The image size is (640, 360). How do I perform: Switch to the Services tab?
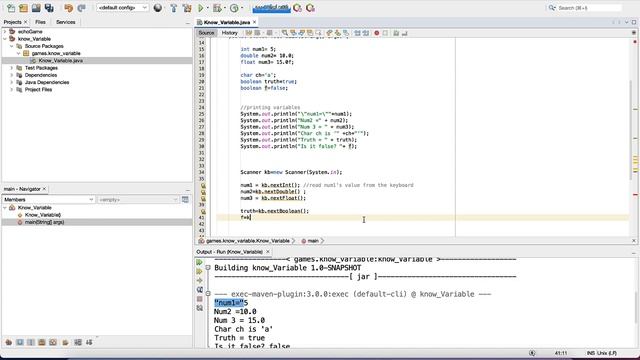(65, 22)
